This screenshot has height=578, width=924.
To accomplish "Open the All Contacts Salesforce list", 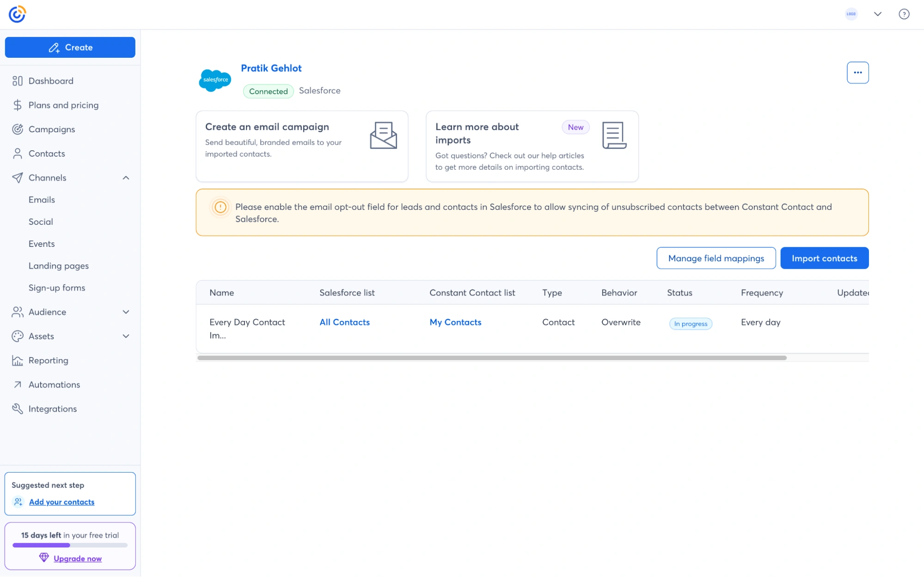I will (x=344, y=322).
